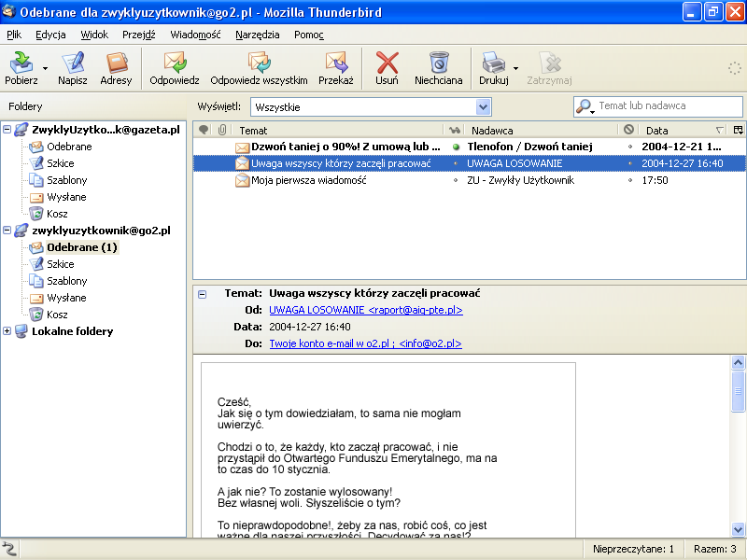The width and height of the screenshot is (747, 560).
Task: Open search magnifier options dropdown
Action: [x=585, y=106]
